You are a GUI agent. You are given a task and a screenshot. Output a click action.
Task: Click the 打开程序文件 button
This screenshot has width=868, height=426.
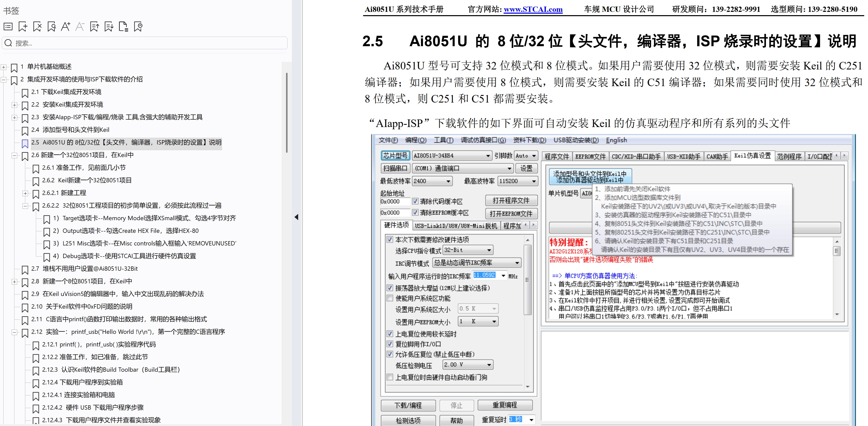click(511, 201)
